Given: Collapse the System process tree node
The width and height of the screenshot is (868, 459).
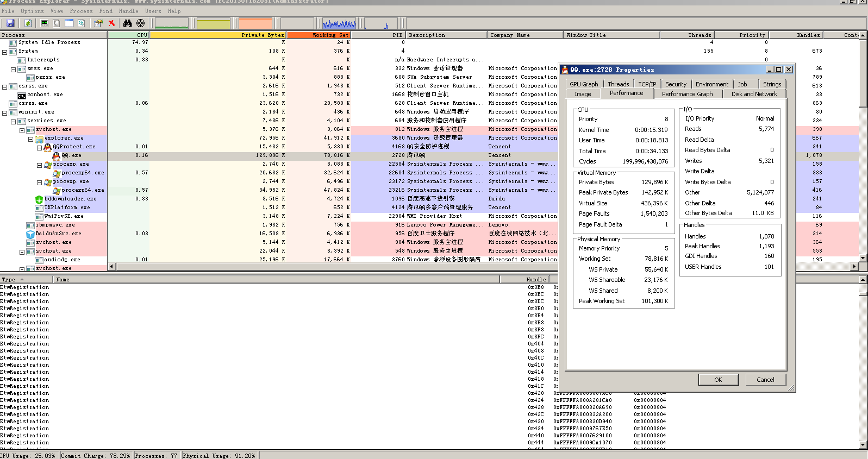Looking at the screenshot, I should [x=5, y=52].
